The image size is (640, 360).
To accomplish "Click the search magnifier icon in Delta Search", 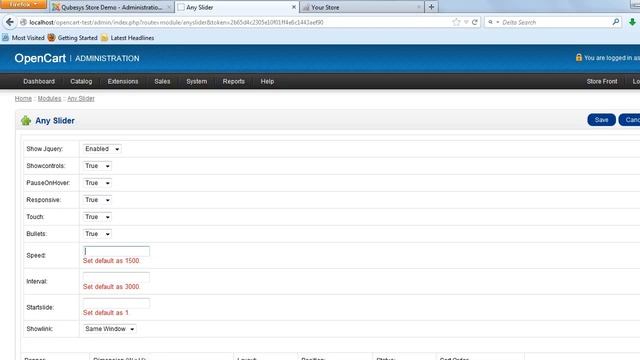I will click(x=616, y=22).
